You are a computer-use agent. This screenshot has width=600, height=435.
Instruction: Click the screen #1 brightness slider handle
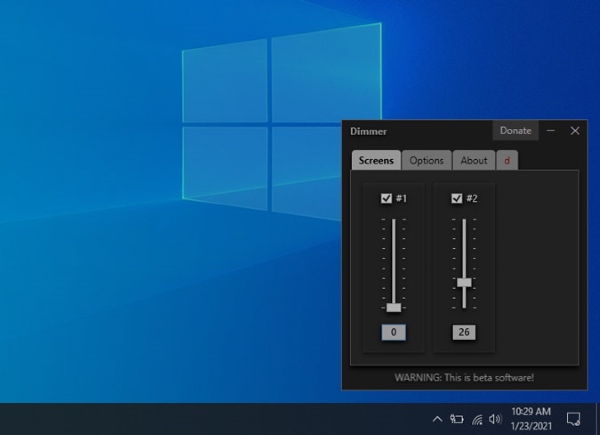point(393,307)
